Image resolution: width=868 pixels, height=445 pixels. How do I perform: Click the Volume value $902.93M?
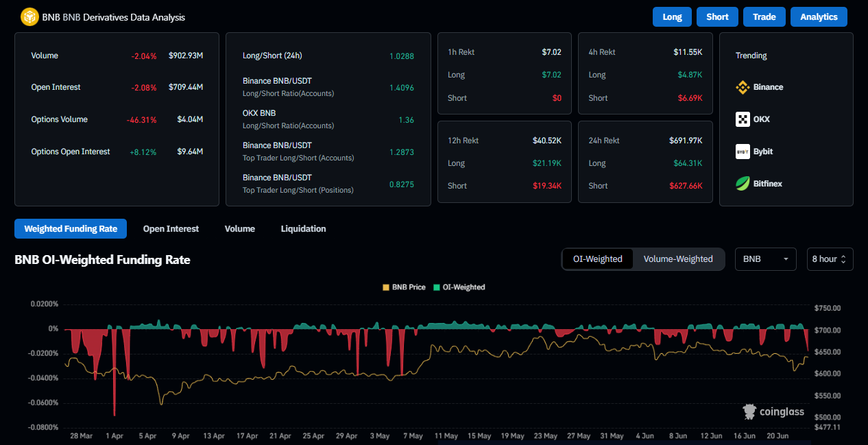[186, 56]
